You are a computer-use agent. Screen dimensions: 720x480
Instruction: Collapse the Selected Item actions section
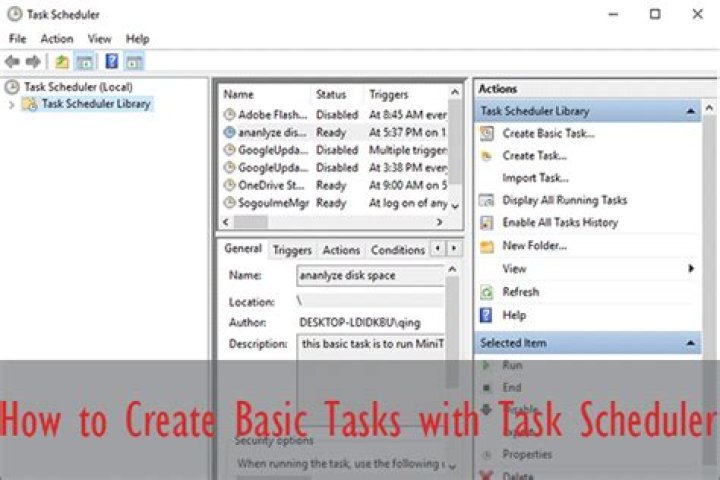coord(690,343)
